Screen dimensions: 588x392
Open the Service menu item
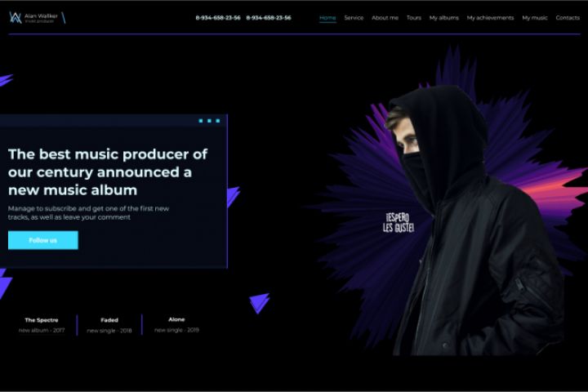click(x=354, y=18)
